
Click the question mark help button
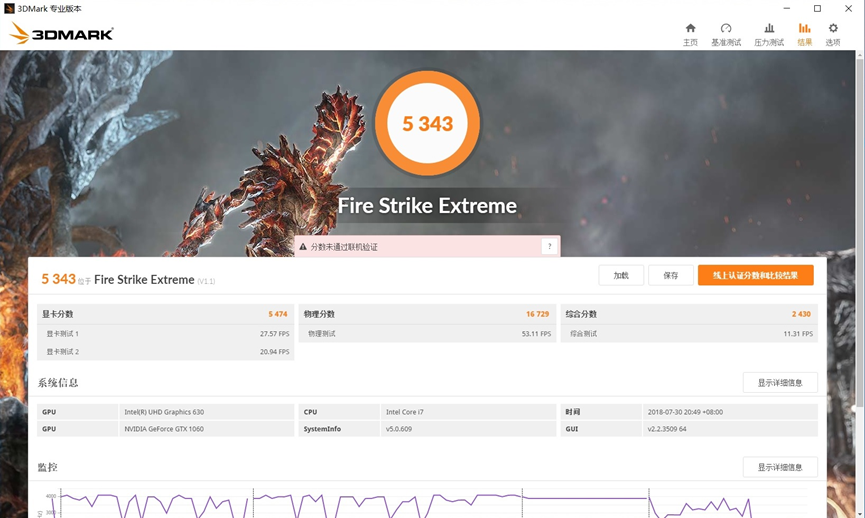(548, 247)
